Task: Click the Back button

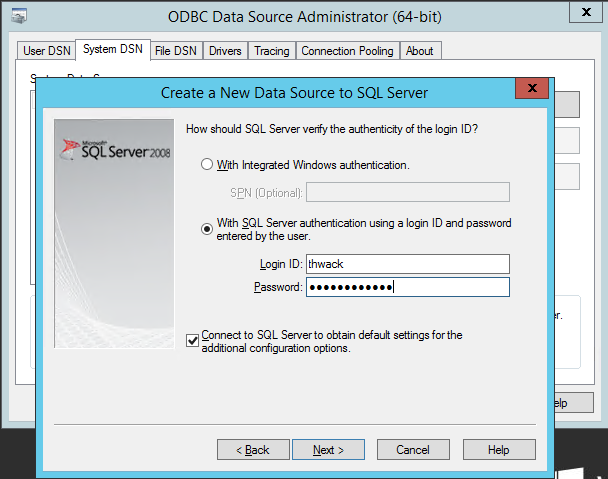Action: tap(253, 450)
